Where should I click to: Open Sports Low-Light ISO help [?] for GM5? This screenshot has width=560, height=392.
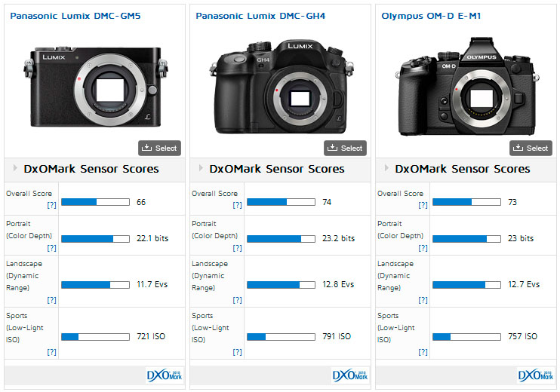51,351
